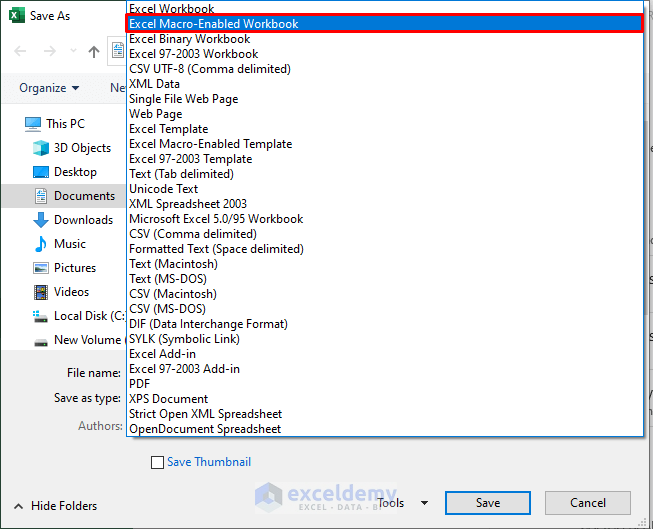Collapse with Hide Folders button
This screenshot has width=653, height=529.
click(55, 506)
